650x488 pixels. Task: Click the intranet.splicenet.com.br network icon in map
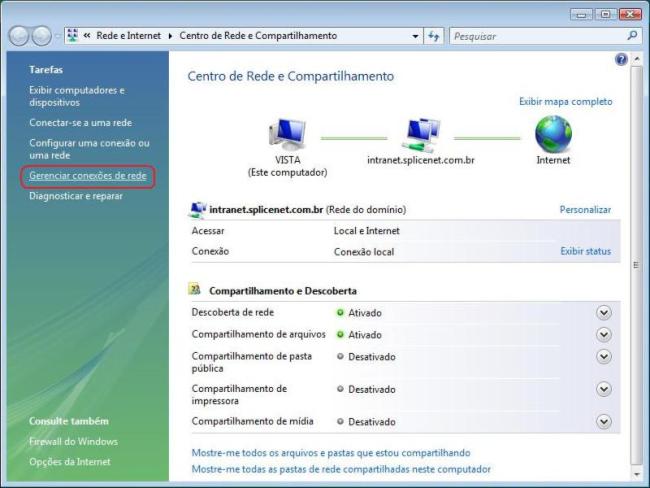[421, 135]
